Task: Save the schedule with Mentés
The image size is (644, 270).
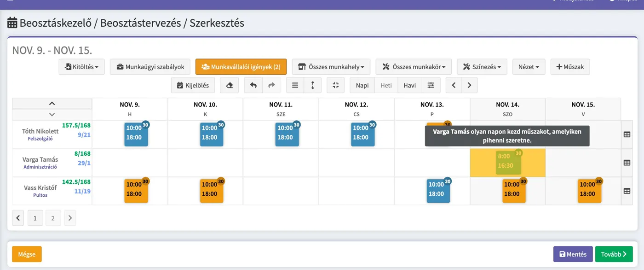Action: pos(573,254)
